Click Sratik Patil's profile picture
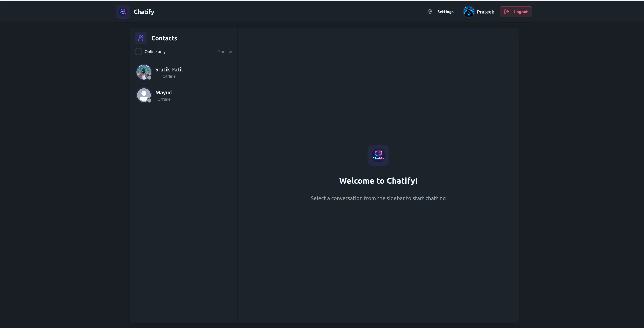644x328 pixels. click(144, 72)
